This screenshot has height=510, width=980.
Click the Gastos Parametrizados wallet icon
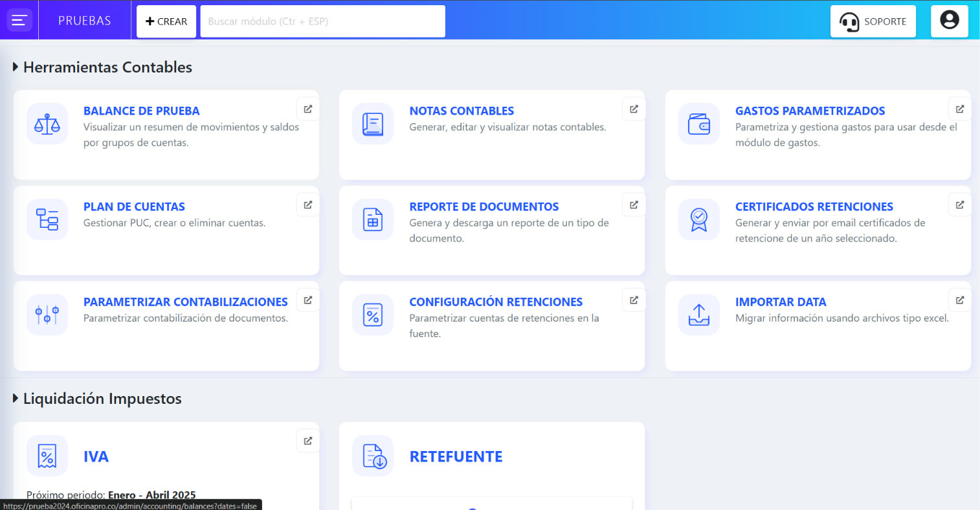pyautogui.click(x=699, y=124)
